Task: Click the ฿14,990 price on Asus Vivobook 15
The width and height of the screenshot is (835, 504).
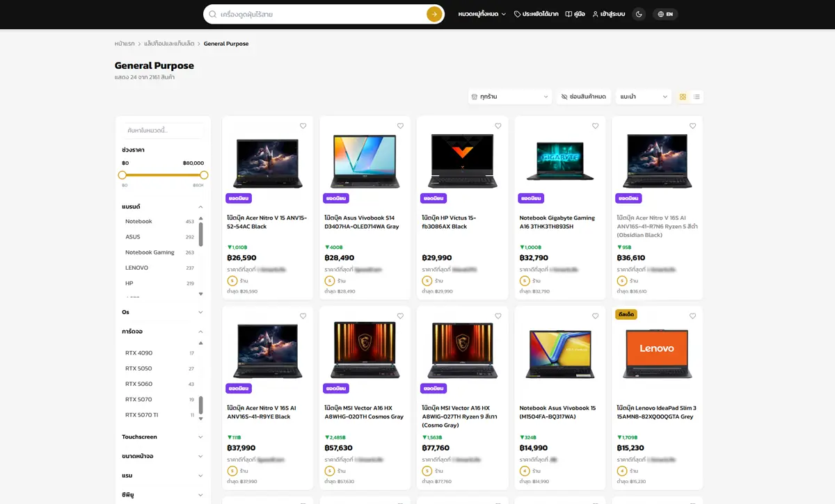Action: coord(534,448)
